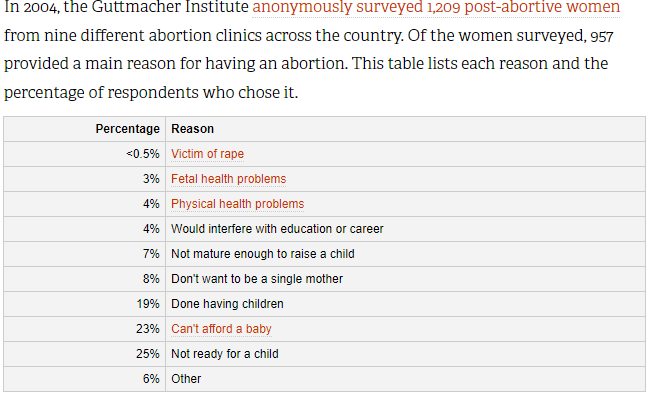Open the Victim of rape link

[x=207, y=154]
